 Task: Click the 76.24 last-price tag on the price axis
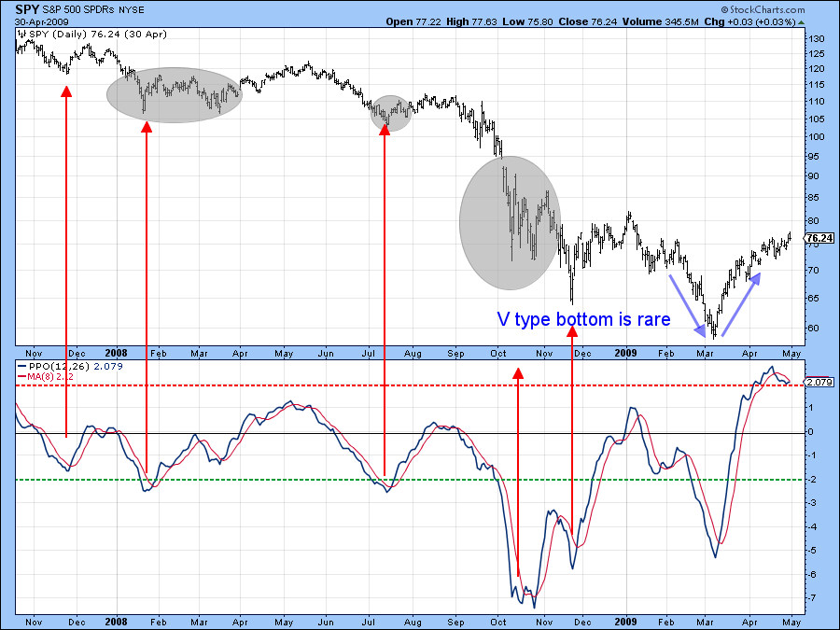coord(819,238)
